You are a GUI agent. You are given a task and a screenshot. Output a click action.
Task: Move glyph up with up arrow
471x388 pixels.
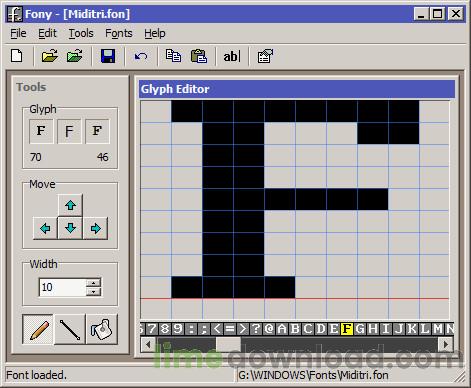70,205
